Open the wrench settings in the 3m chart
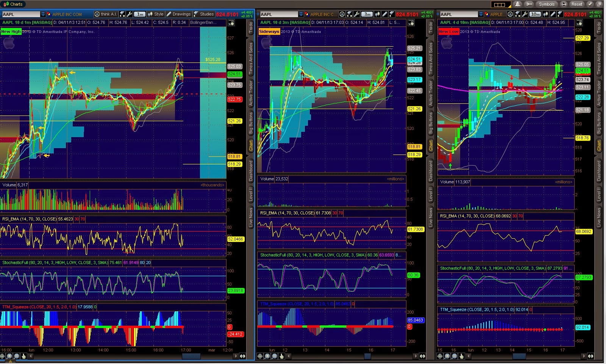Image resolution: width=606 pixels, height=364 pixels. 356,14
